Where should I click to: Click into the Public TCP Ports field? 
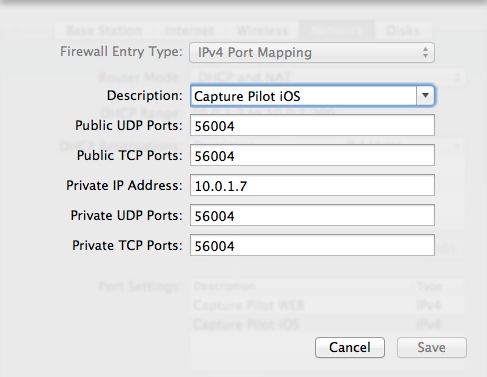point(312,155)
